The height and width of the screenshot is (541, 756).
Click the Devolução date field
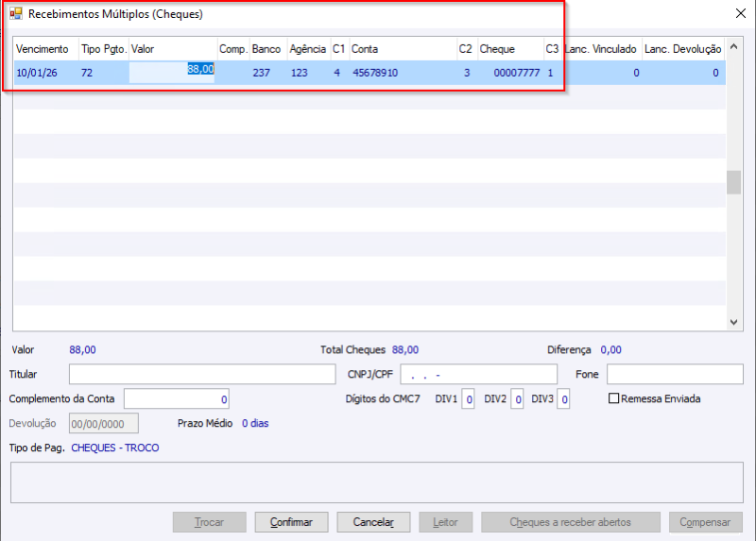[104, 424]
